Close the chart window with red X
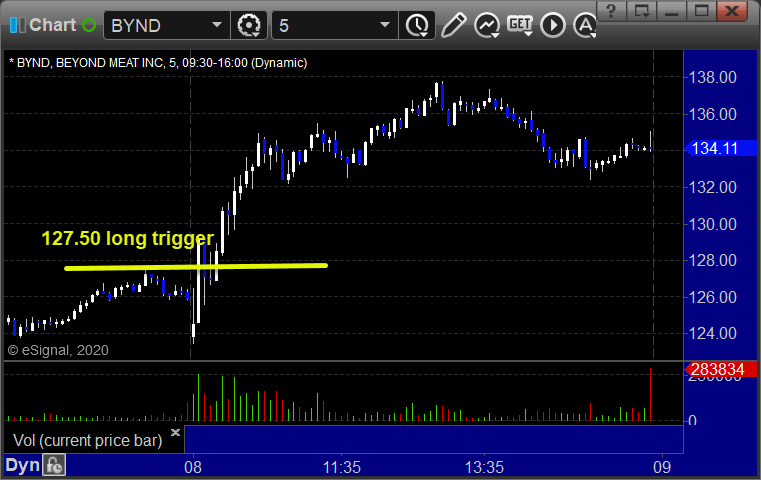This screenshot has width=761, height=480. click(732, 11)
